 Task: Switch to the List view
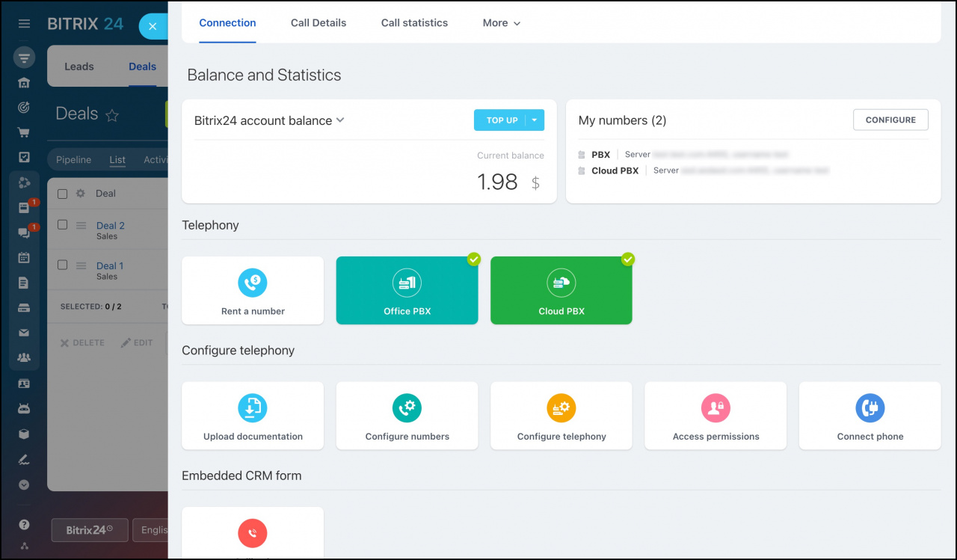coord(117,160)
